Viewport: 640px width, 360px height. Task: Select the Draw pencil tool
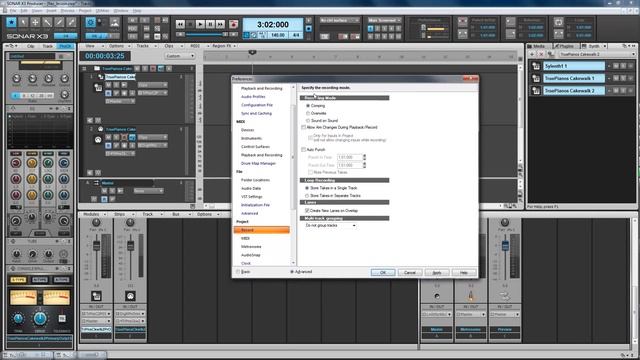pos(59,22)
